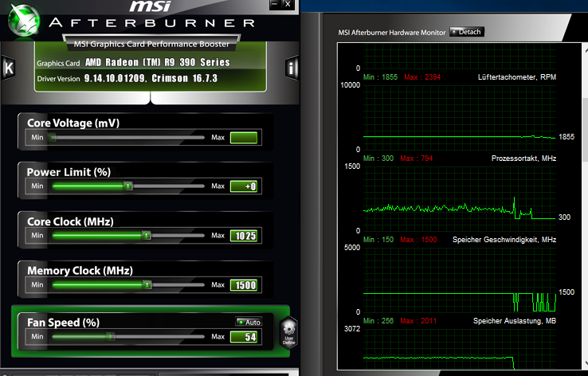
Task: Click the Max : 2394 fan reading
Action: pos(422,77)
